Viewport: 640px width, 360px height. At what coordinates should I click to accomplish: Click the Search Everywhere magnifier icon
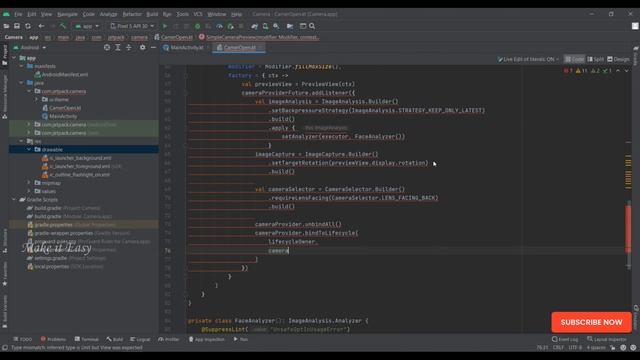click(312, 26)
